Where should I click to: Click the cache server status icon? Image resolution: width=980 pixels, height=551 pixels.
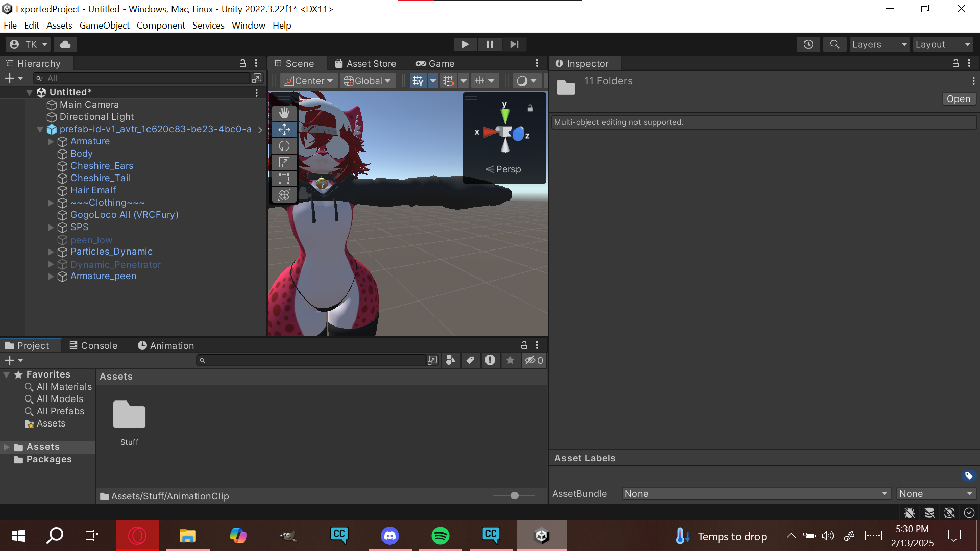[929, 513]
